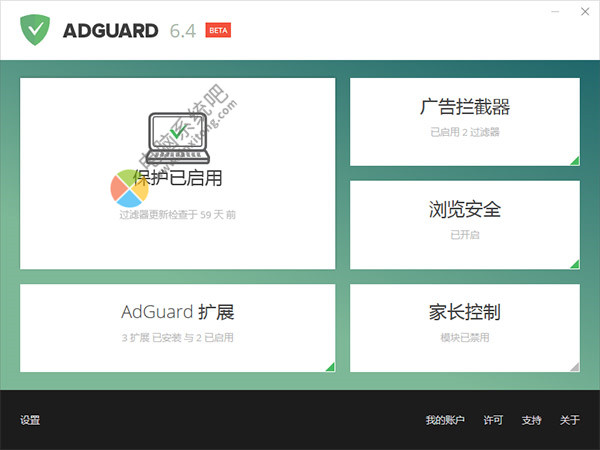The width and height of the screenshot is (600, 450).
Task: Toggle the green corner on 浏览安全 tile
Action: (x=574, y=264)
